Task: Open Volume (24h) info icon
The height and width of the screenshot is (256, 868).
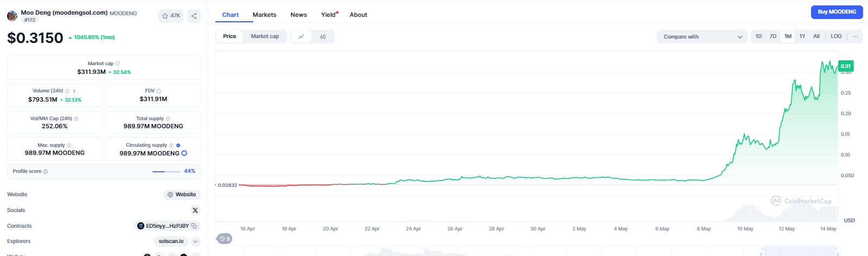Action: point(67,91)
